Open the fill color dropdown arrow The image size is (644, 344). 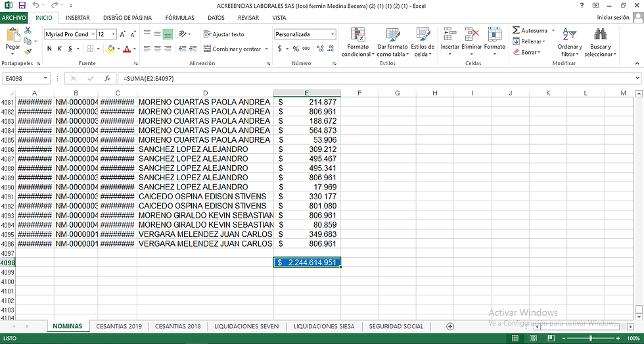click(x=118, y=49)
